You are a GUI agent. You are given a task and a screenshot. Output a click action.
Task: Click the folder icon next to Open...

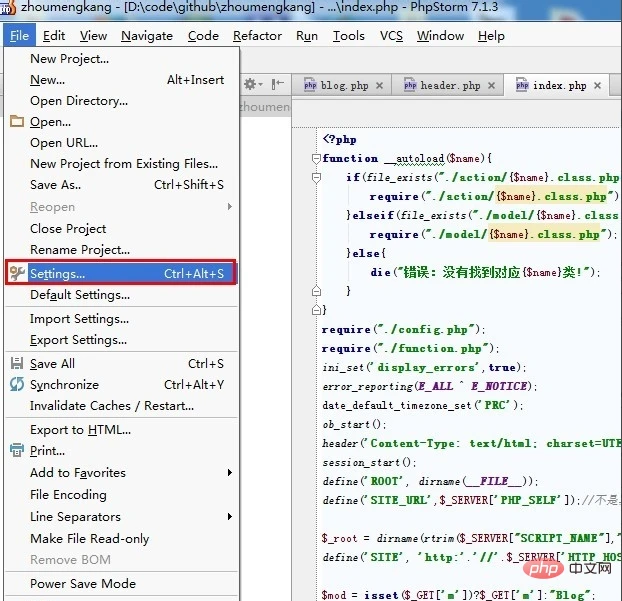[17, 121]
